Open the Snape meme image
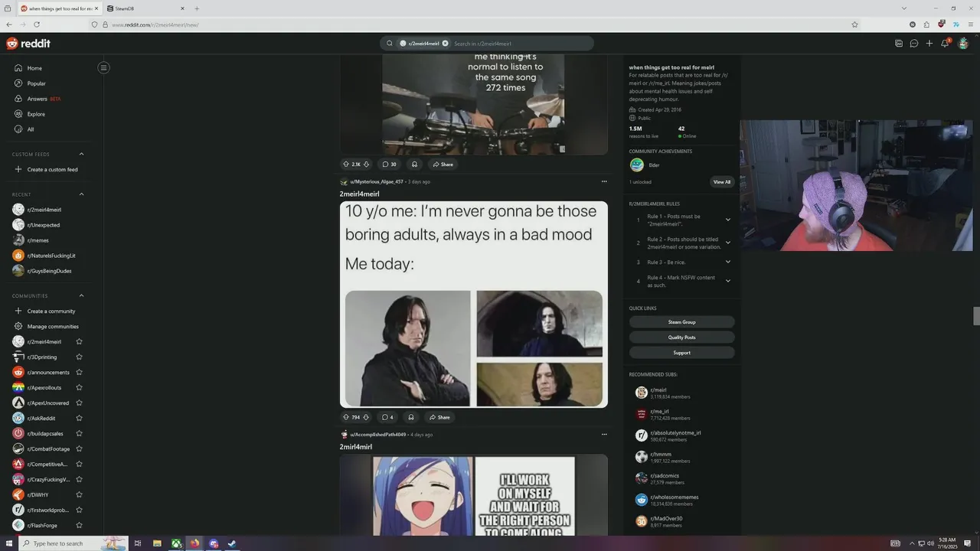The height and width of the screenshot is (551, 980). point(474,305)
